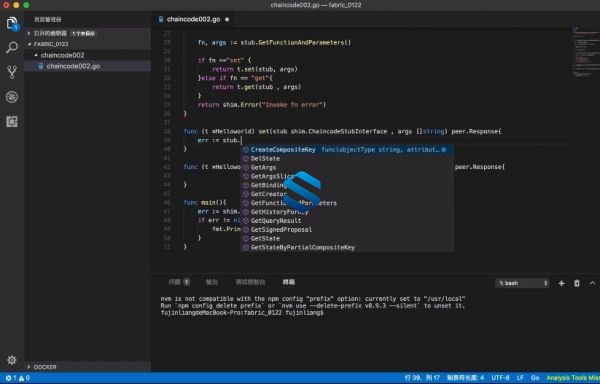The height and width of the screenshot is (384, 600).
Task: Click the 行 39, 列 17 cursor position
Action: pos(422,378)
